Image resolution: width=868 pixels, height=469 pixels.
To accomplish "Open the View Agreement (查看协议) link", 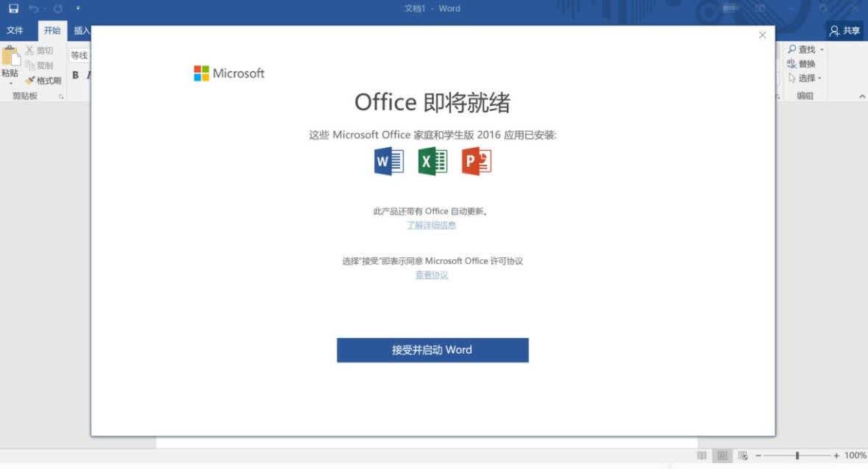I will click(432, 275).
